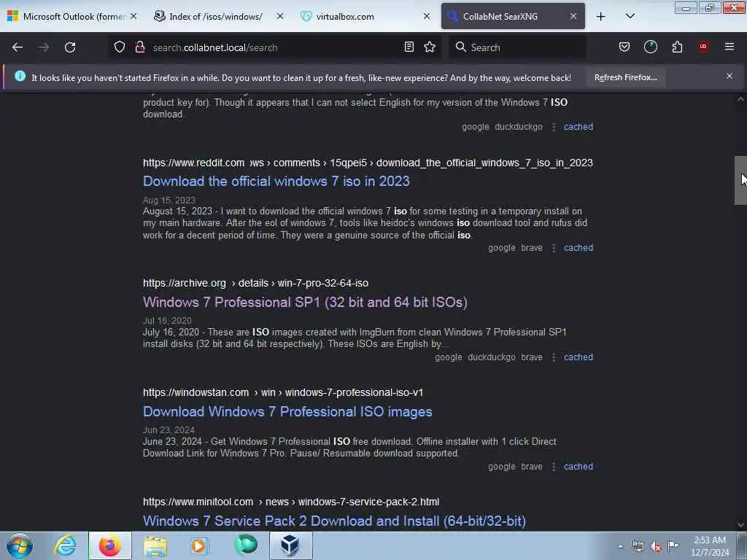Click the scrollbar down arrow
Viewport: 747px width, 560px height.
740,525
